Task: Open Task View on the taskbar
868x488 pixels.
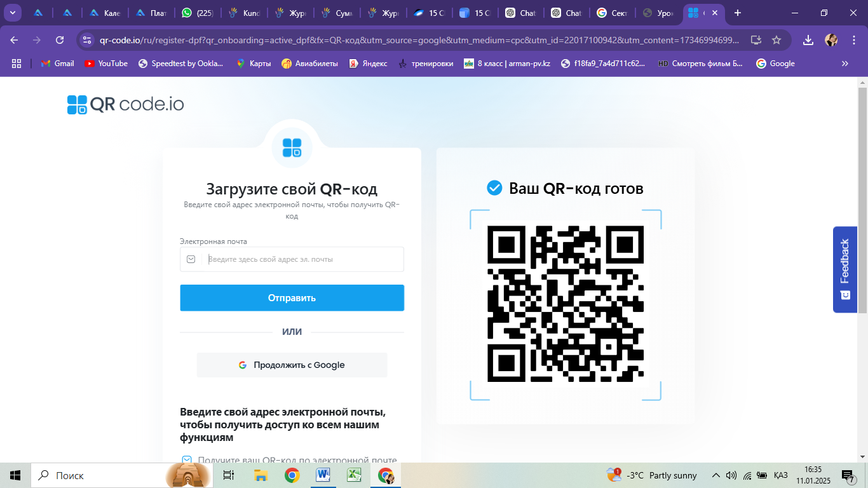Action: [x=229, y=475]
